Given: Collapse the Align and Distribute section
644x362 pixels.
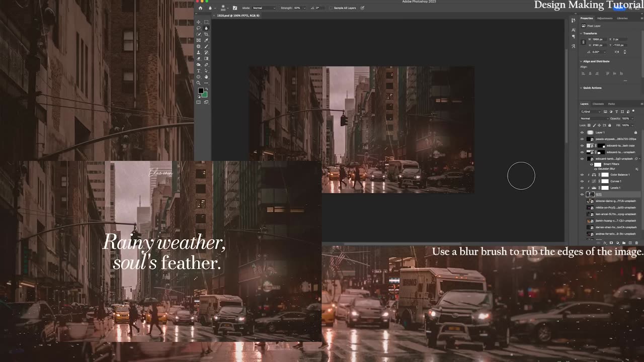Looking at the screenshot, I should click(x=581, y=61).
